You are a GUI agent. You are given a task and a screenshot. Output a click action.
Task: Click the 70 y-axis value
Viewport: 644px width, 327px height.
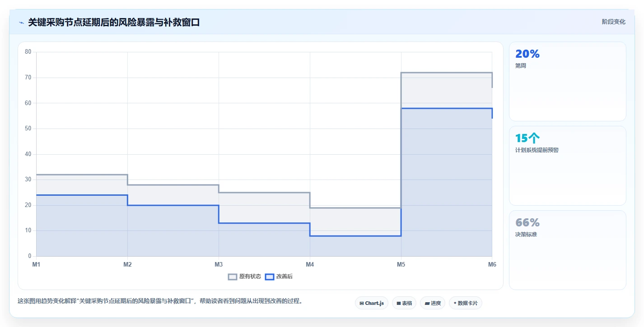28,78
